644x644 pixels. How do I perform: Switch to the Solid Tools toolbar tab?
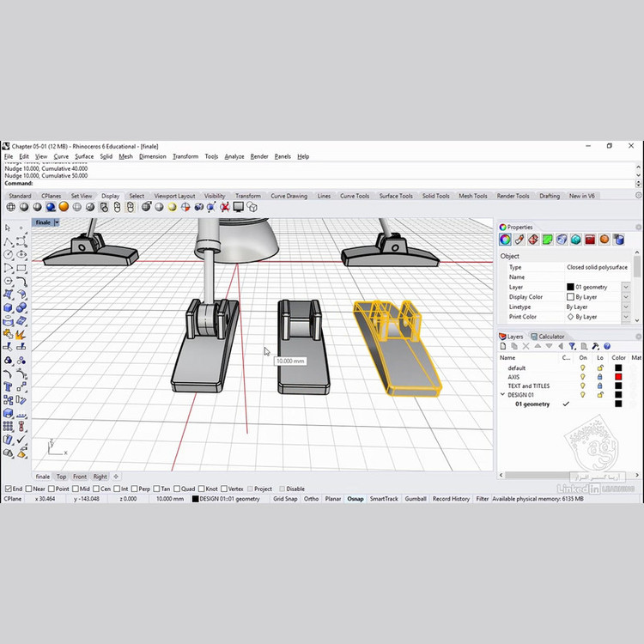click(435, 196)
